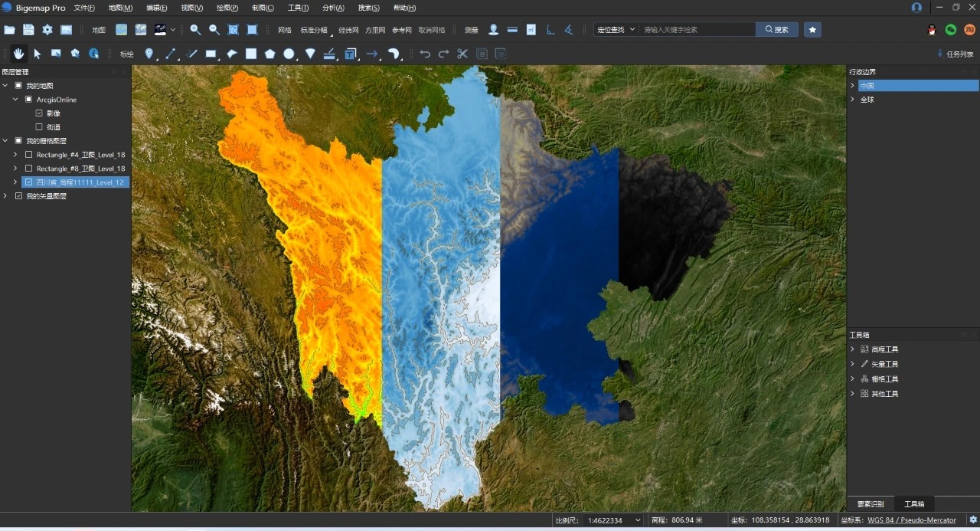Click the undo arrow icon
Viewport: 980px width, 531px height.
425,54
